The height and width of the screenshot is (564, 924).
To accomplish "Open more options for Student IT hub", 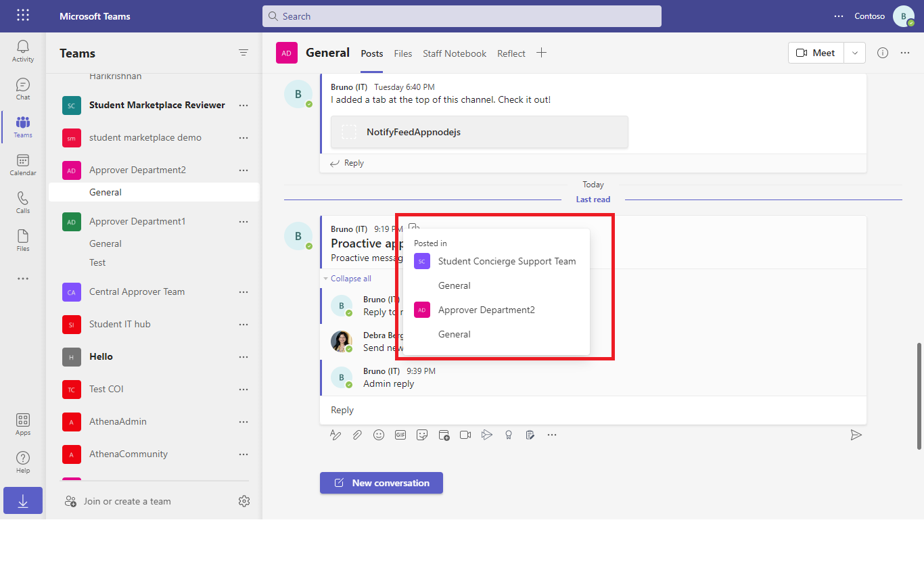I will click(x=244, y=324).
